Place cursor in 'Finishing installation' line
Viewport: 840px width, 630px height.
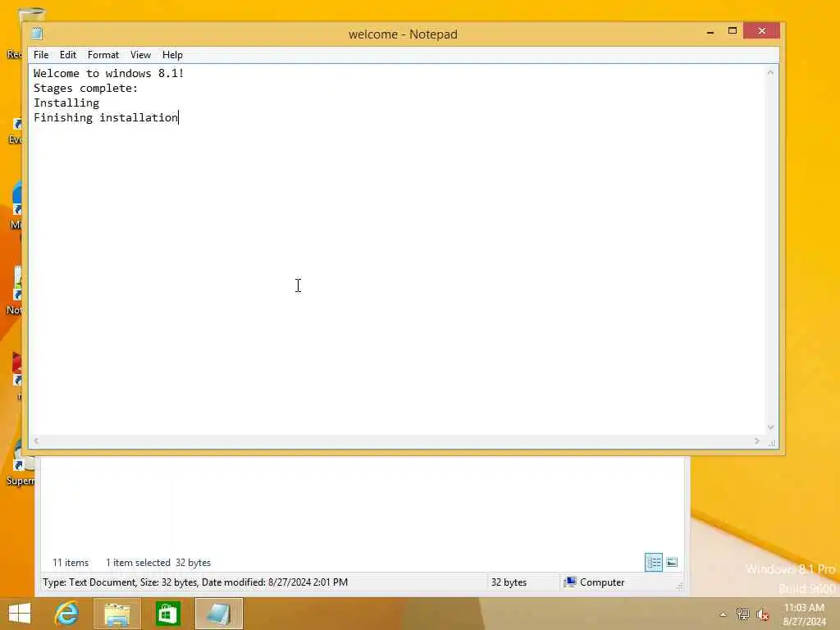coord(106,118)
